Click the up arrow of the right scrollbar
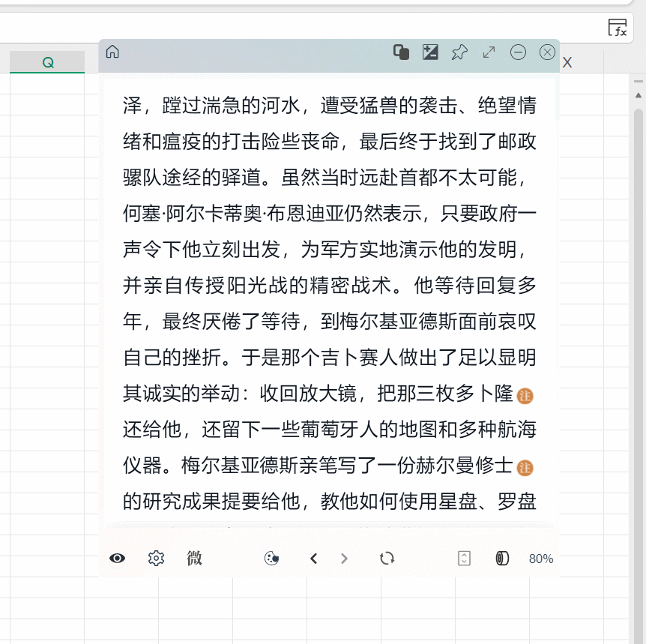 (638, 95)
